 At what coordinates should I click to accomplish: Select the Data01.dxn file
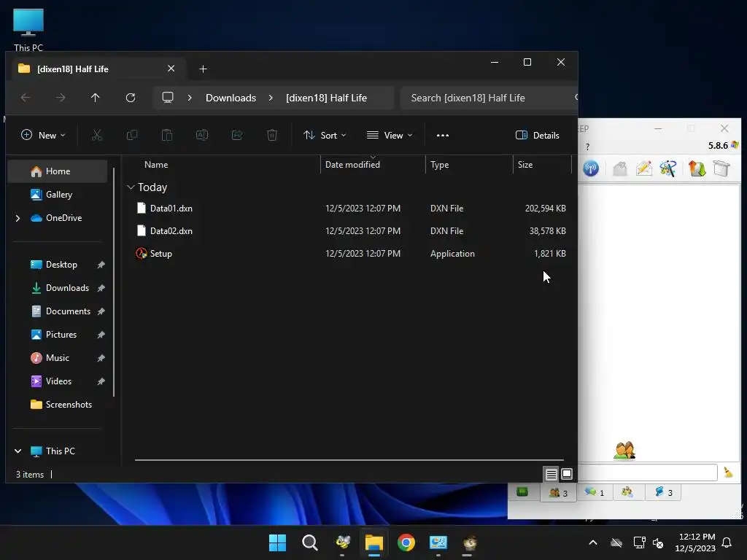point(349,208)
